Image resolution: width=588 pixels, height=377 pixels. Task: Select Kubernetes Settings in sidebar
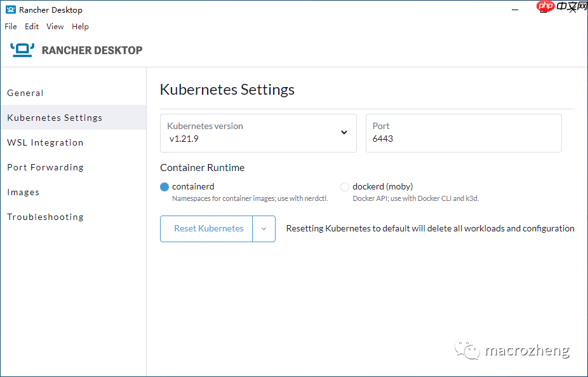(x=55, y=118)
